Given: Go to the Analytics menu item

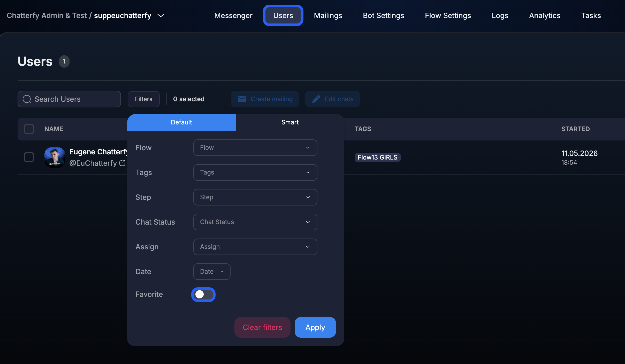Looking at the screenshot, I should (x=545, y=15).
